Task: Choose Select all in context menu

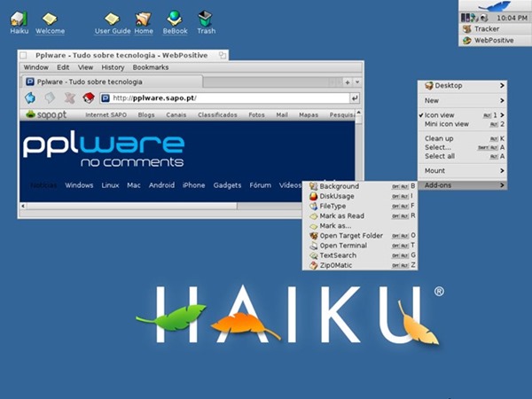Action: 462,156
